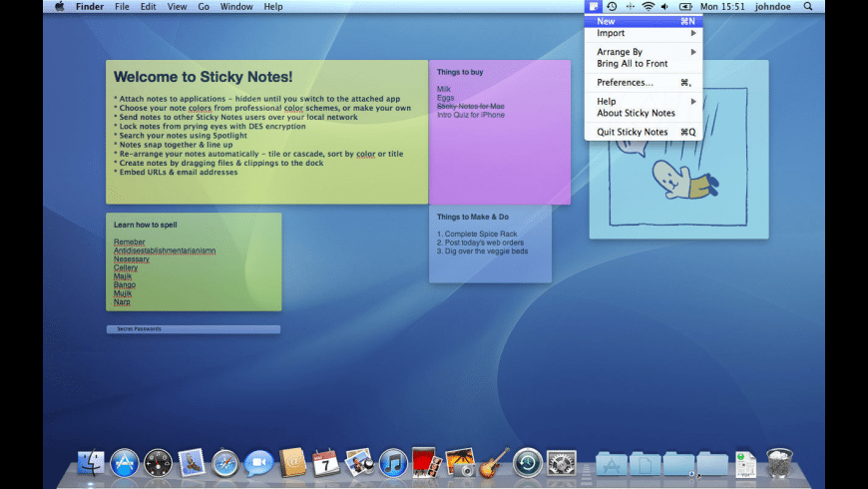Select the purple Things to buy note
The height and width of the screenshot is (489, 868).
click(x=499, y=150)
